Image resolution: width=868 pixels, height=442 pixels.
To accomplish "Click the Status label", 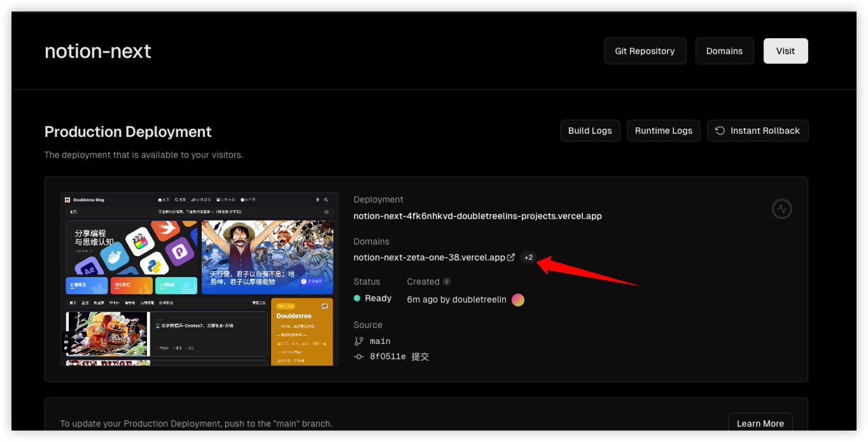I will (367, 282).
